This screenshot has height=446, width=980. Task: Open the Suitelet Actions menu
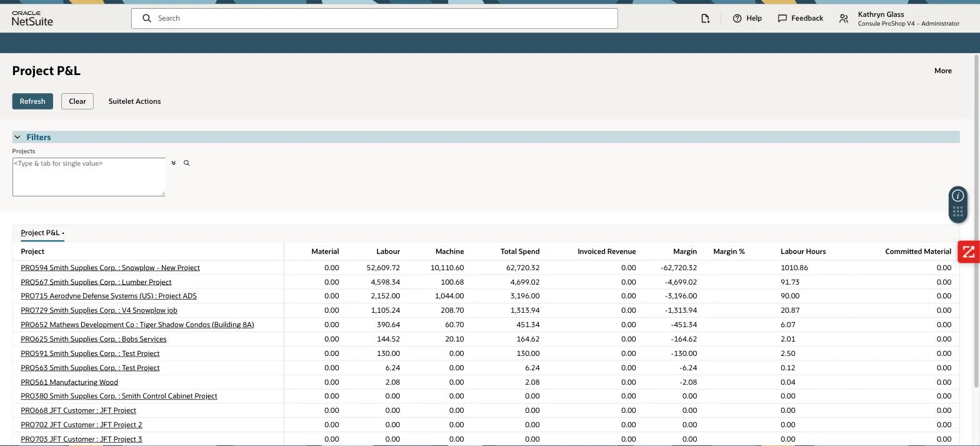(134, 101)
